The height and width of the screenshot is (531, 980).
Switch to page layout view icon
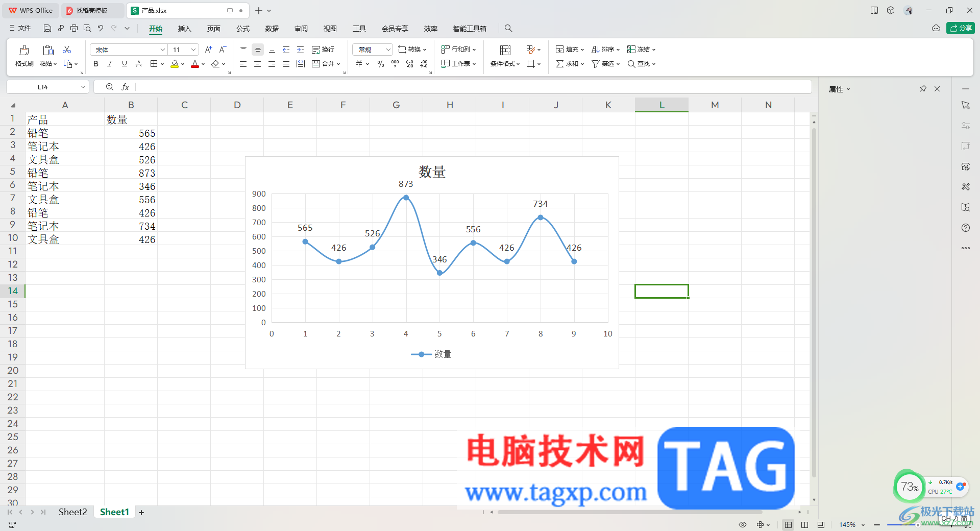pos(805,525)
